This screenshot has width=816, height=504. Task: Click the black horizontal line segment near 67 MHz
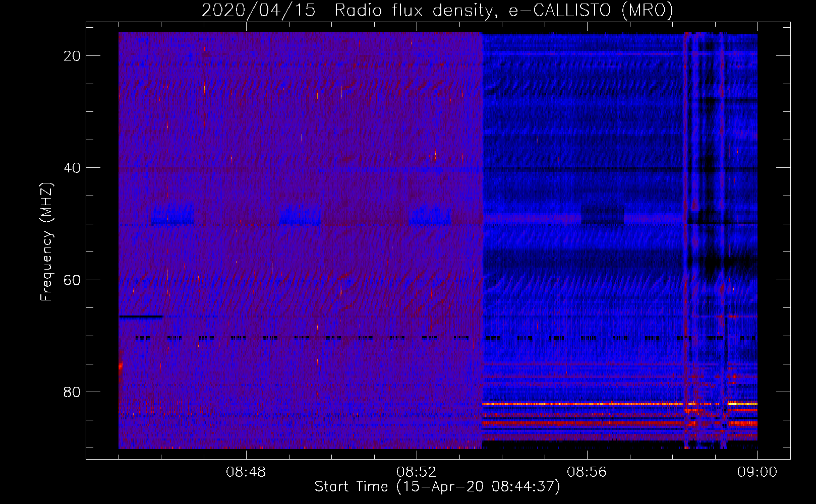(x=141, y=317)
